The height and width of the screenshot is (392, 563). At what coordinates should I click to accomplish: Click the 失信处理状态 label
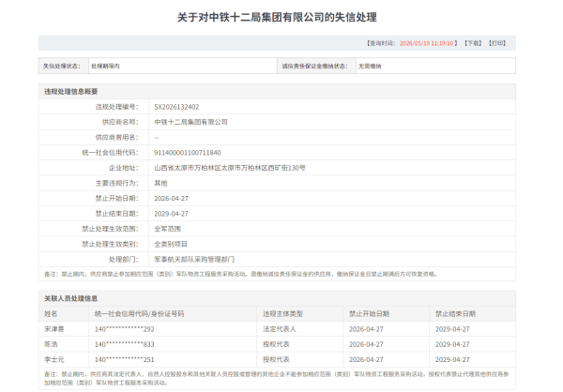coord(62,66)
